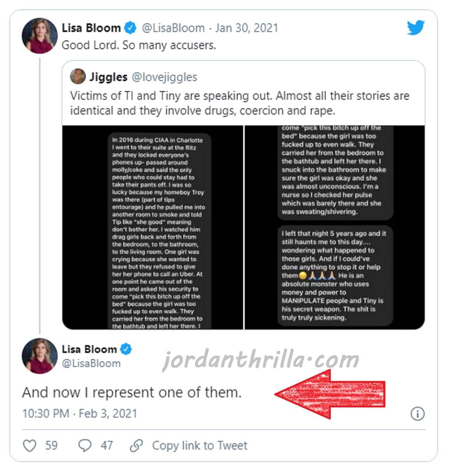The height and width of the screenshot is (476, 459).
Task: Click the 47 replies count
Action: (107, 445)
